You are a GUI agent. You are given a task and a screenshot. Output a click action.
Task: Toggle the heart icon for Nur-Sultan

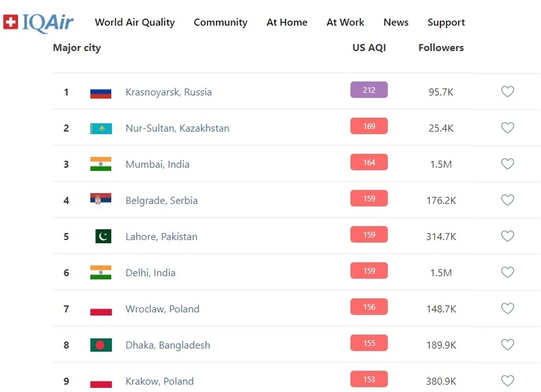coord(507,128)
